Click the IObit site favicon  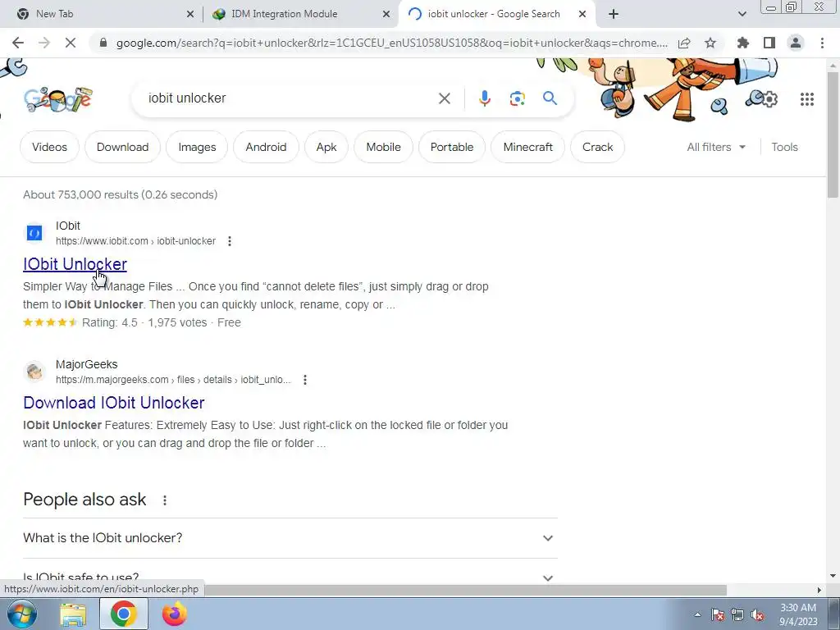tap(34, 233)
